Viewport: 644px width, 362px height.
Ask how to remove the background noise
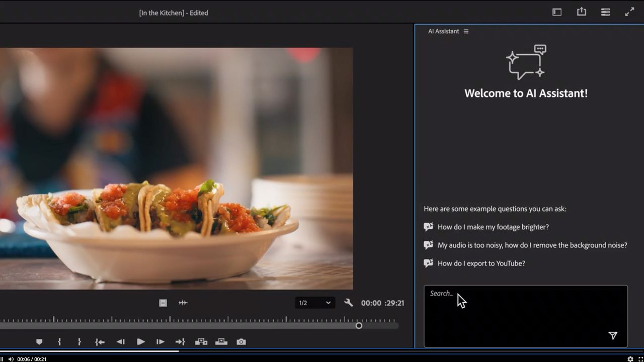(532, 245)
